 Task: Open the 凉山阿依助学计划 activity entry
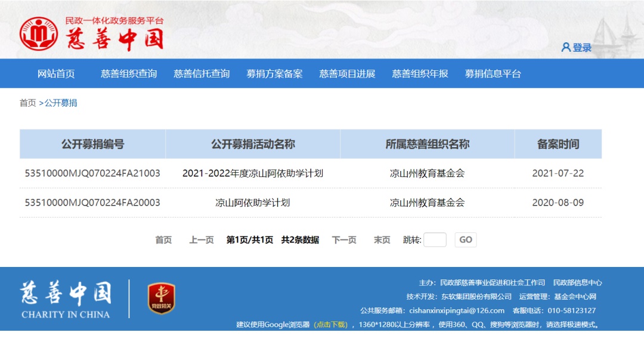click(x=253, y=203)
